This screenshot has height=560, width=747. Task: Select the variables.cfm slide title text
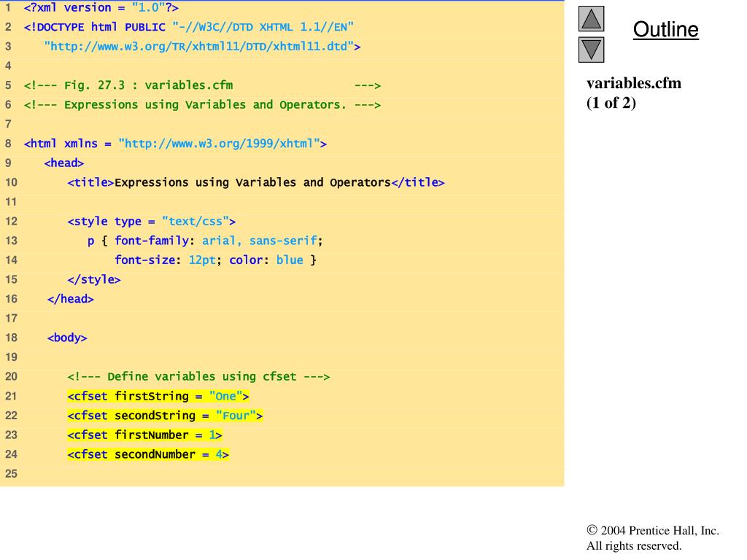coord(634,83)
